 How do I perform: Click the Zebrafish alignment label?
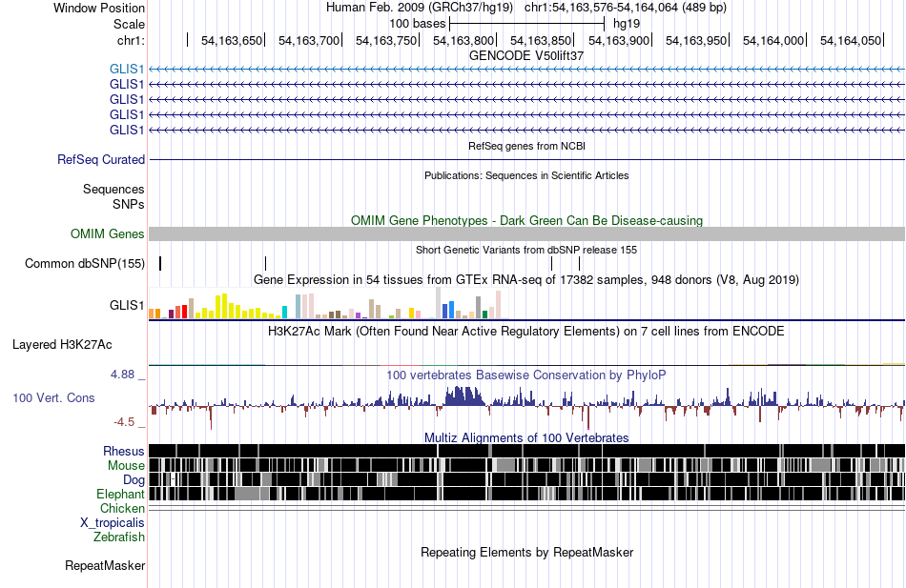[x=119, y=537]
